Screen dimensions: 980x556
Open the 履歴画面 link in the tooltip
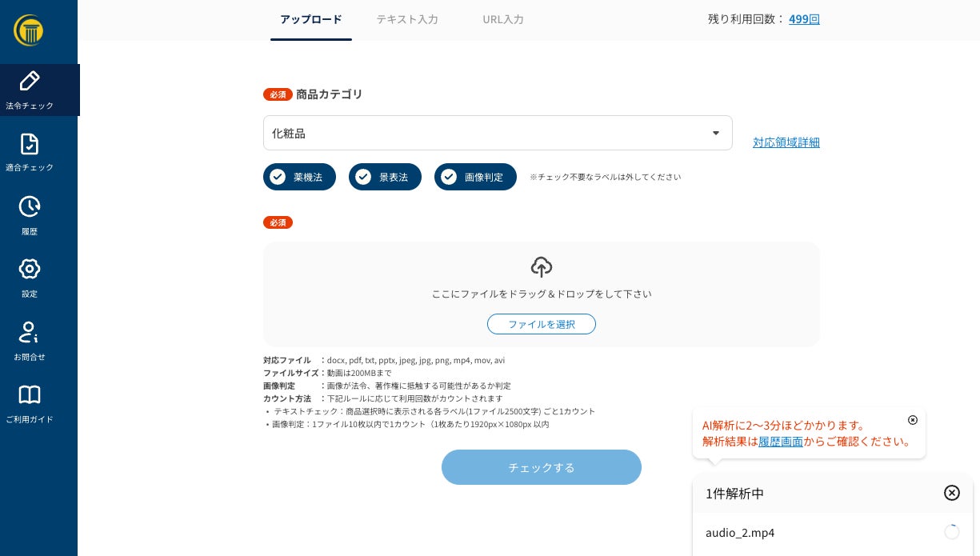click(781, 442)
